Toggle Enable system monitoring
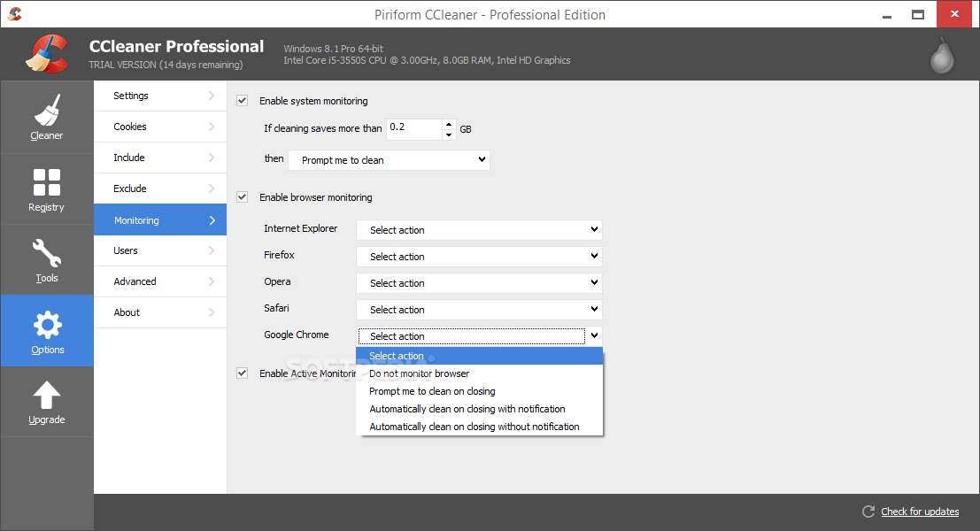This screenshot has height=531, width=980. point(242,100)
